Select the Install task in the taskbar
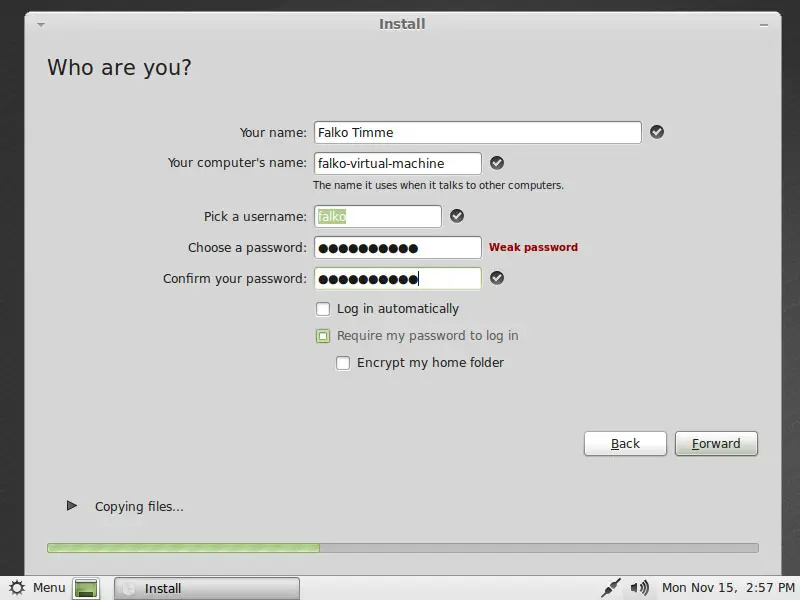This screenshot has height=600, width=800. (207, 588)
